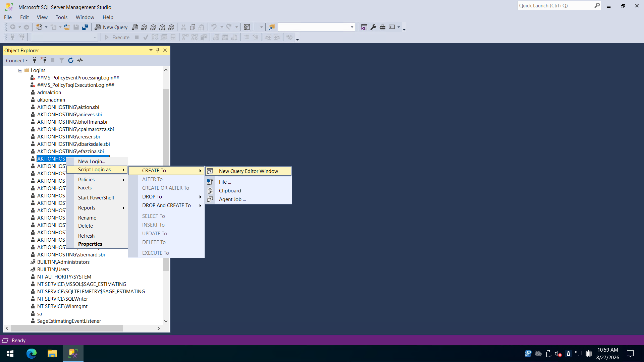This screenshot has width=644, height=362.
Task: Open the File menu
Action: (x=8, y=17)
